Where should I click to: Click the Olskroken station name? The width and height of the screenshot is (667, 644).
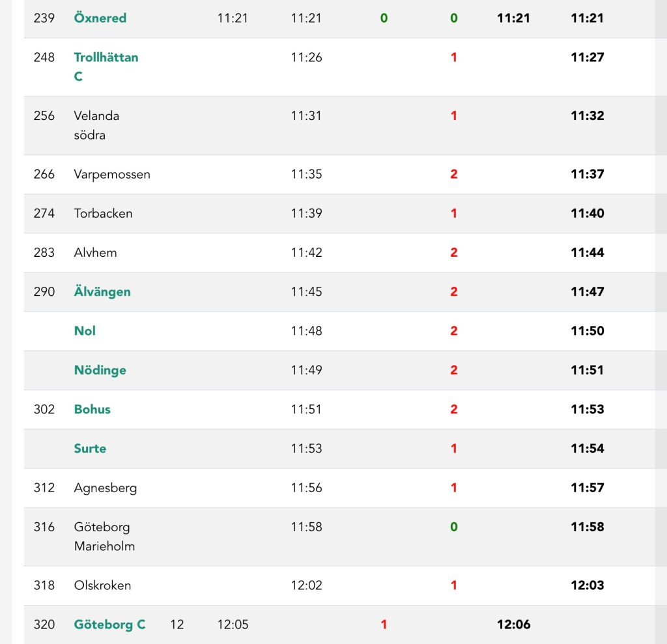(102, 585)
